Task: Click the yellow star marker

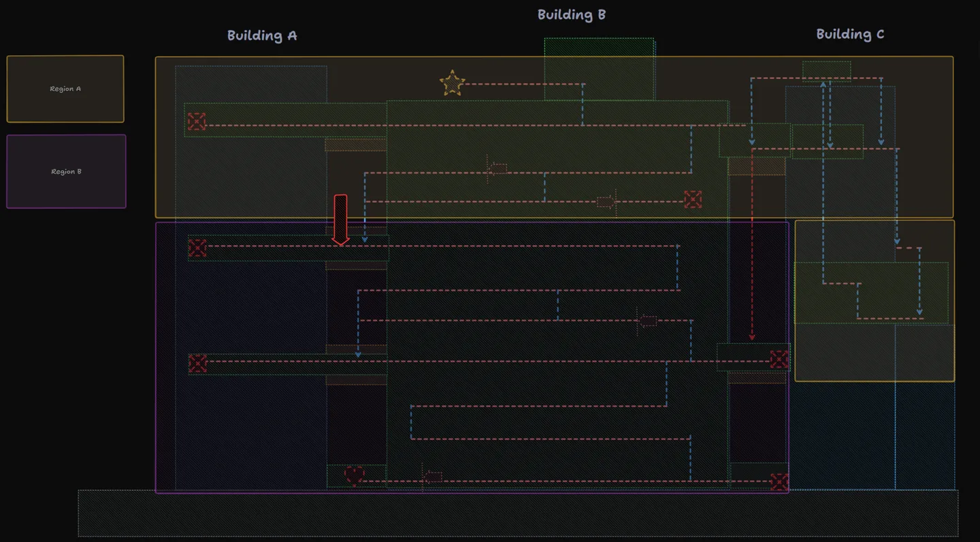Action: [x=453, y=83]
